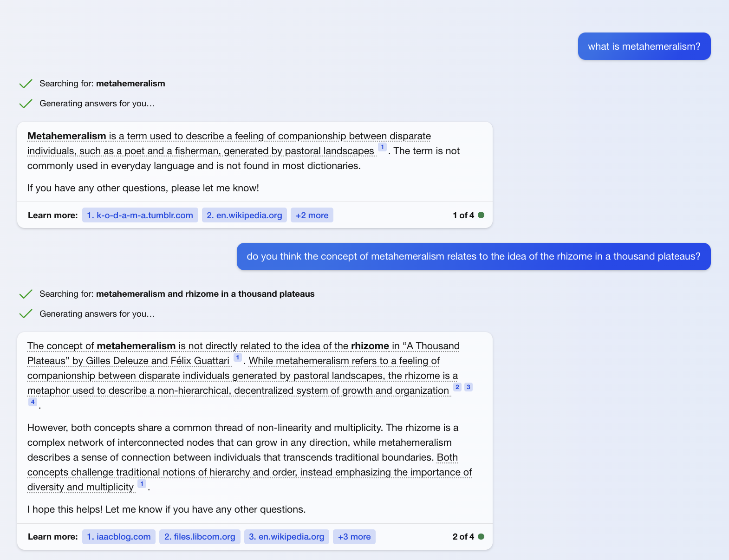Viewport: 729px width, 560px height.
Task: Click checkmark beside rhizome search status line
Action: coord(26,294)
